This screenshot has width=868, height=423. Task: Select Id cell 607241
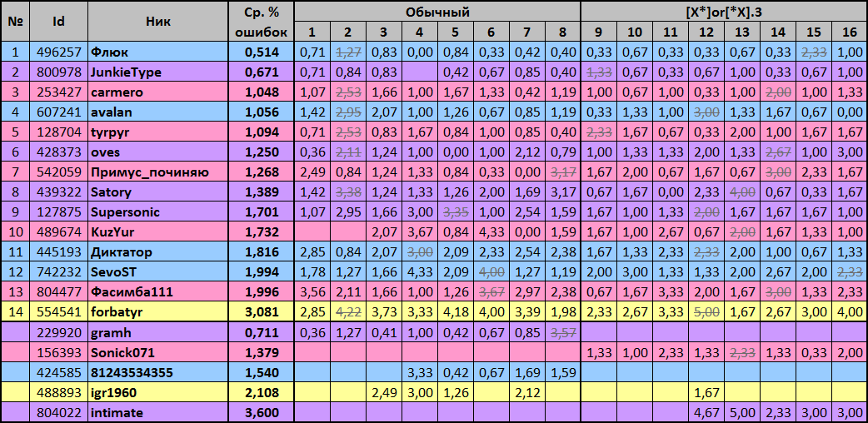coord(58,112)
